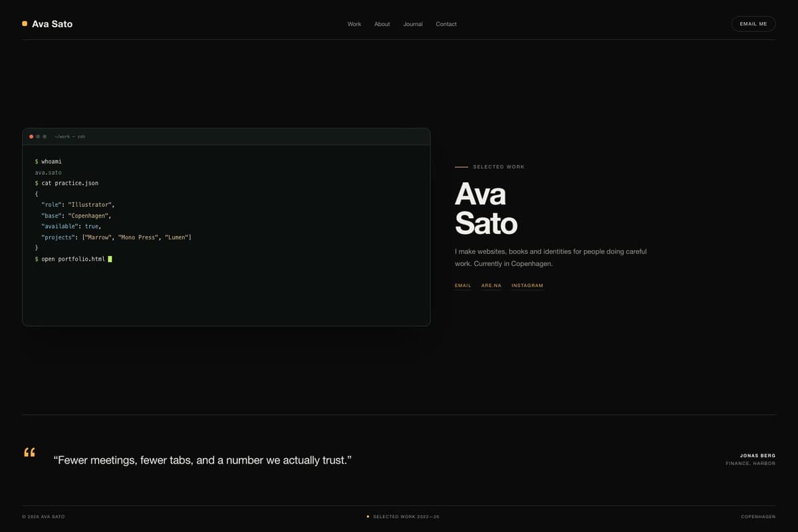Click the "base": "Copenhagen" line
This screenshot has width=798, height=532.
tap(76, 215)
